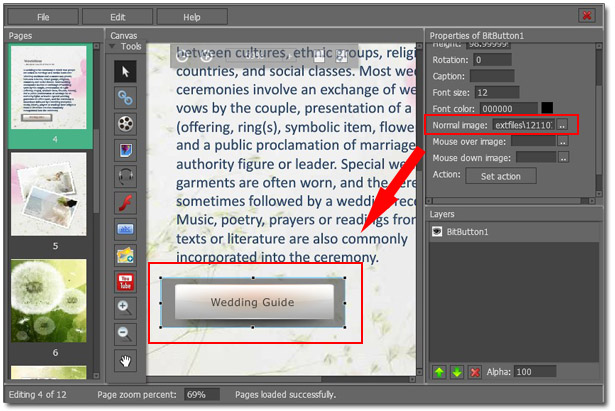Browse for Mouse over image

pos(563,141)
